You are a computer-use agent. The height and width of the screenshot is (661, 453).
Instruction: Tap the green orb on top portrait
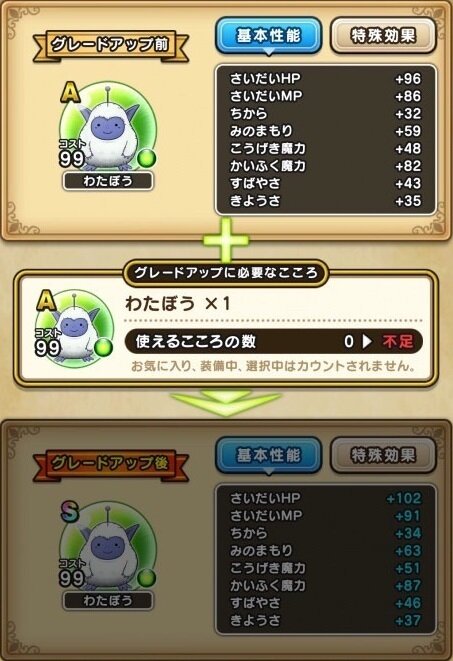147,159
